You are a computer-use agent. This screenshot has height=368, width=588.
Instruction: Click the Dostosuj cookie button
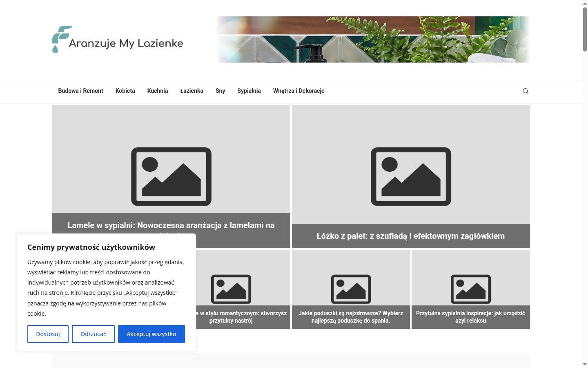pyautogui.click(x=48, y=334)
